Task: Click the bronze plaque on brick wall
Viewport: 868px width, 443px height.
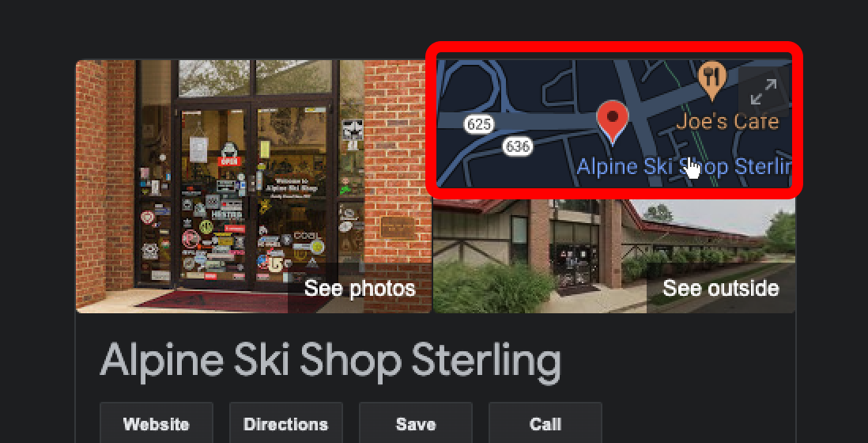Action: [x=398, y=227]
